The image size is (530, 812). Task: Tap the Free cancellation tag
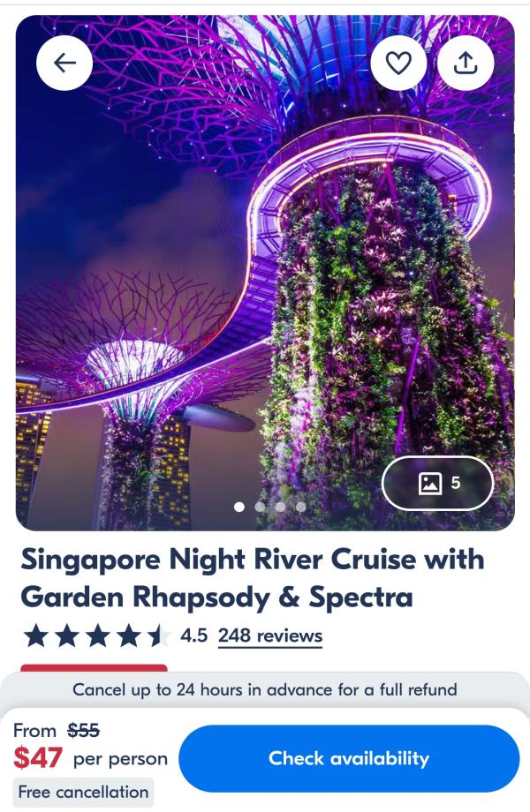tap(83, 792)
